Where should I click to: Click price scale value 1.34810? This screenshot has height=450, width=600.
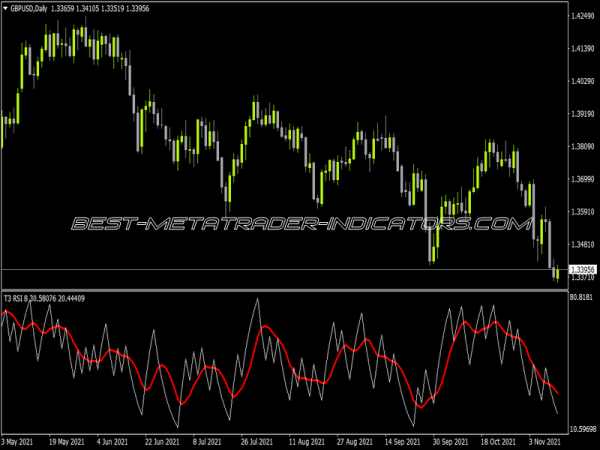(x=582, y=244)
